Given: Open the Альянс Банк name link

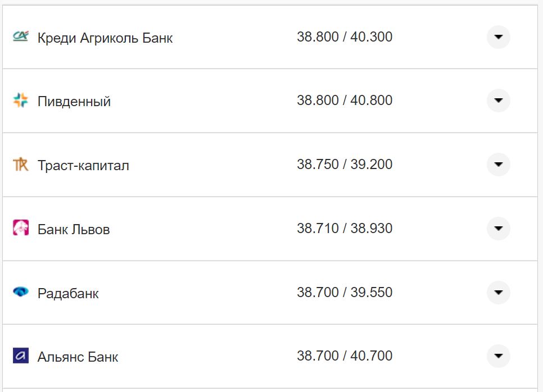Looking at the screenshot, I should click(x=78, y=357).
